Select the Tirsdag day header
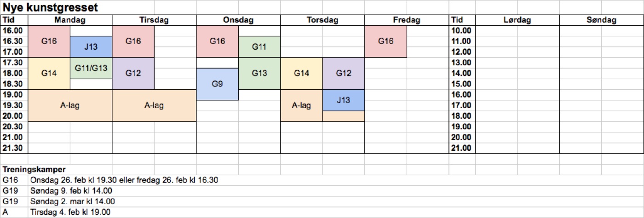Viewport: 644px width, 218px height. [x=154, y=20]
